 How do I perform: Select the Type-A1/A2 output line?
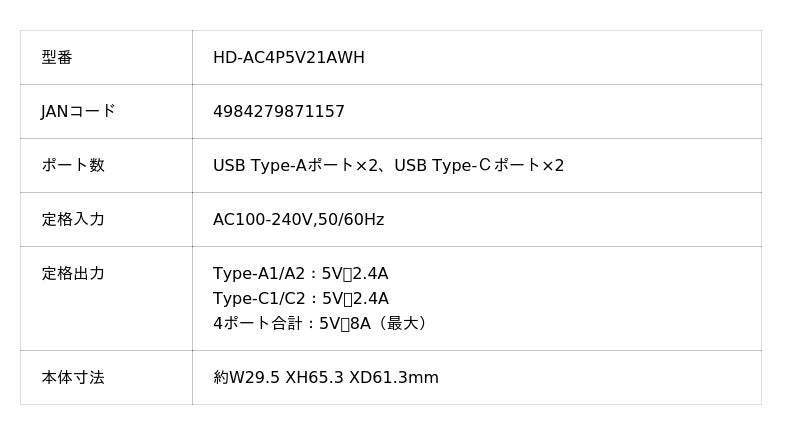[300, 274]
